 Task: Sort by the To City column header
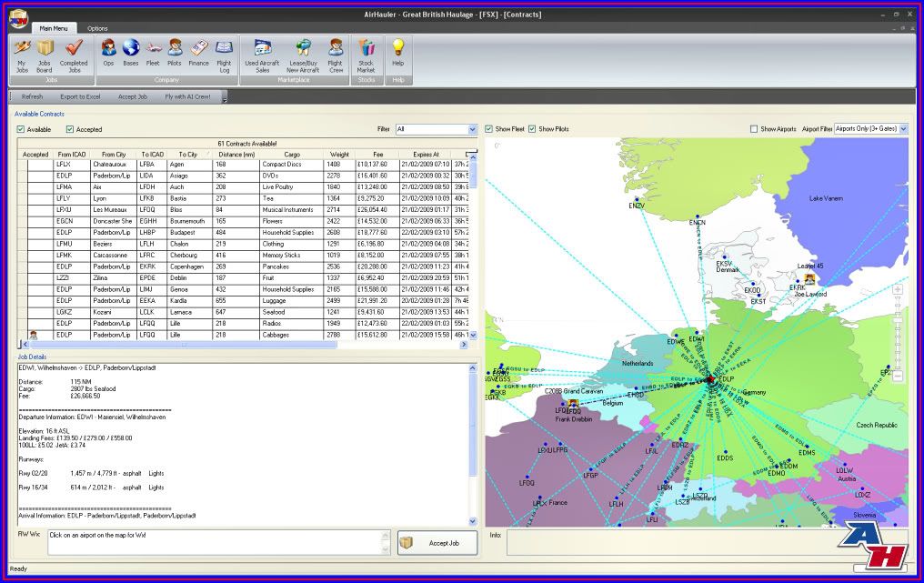pyautogui.click(x=188, y=155)
